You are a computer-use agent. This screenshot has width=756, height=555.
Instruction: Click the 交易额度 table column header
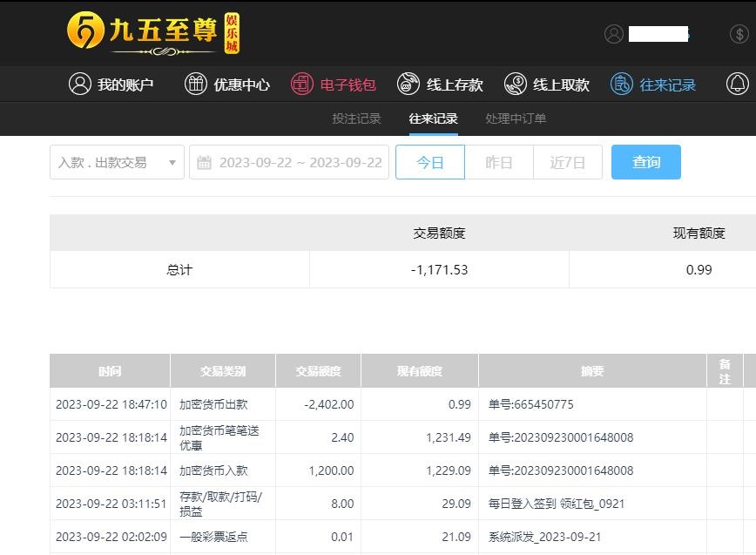(318, 371)
